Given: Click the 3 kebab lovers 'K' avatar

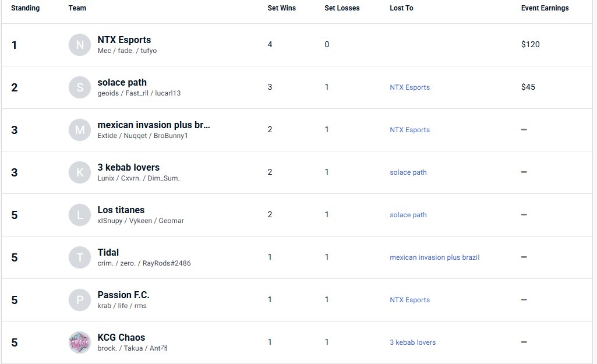Looking at the screenshot, I should click(80, 172).
